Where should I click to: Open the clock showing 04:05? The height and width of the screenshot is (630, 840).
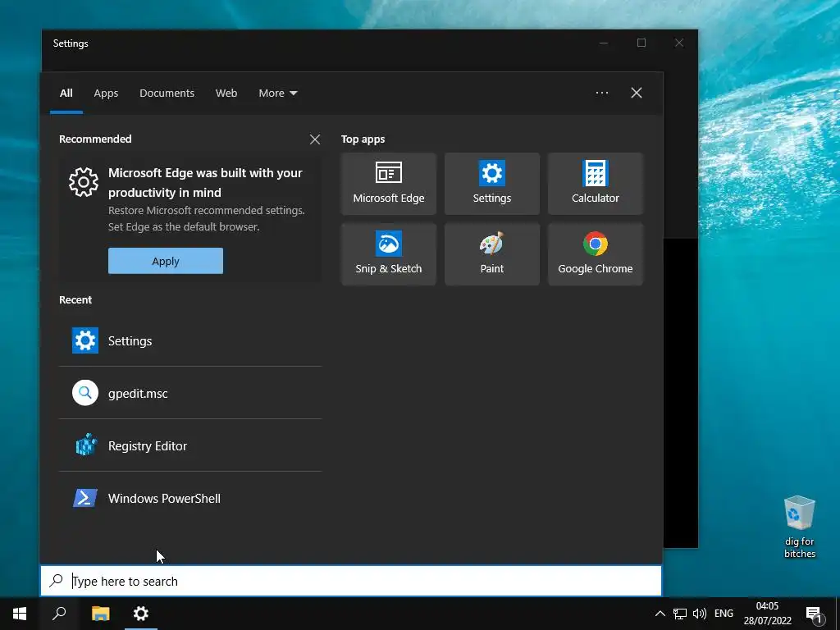pyautogui.click(x=767, y=614)
